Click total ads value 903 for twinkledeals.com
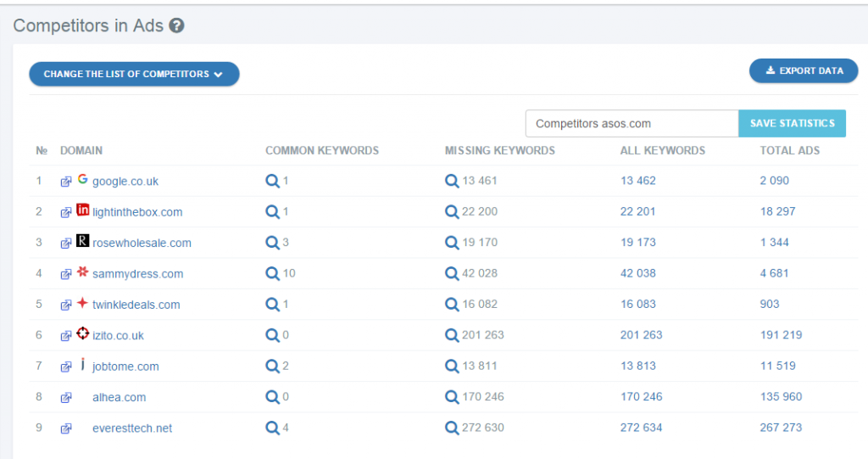868x459 pixels. pyautogui.click(x=770, y=305)
